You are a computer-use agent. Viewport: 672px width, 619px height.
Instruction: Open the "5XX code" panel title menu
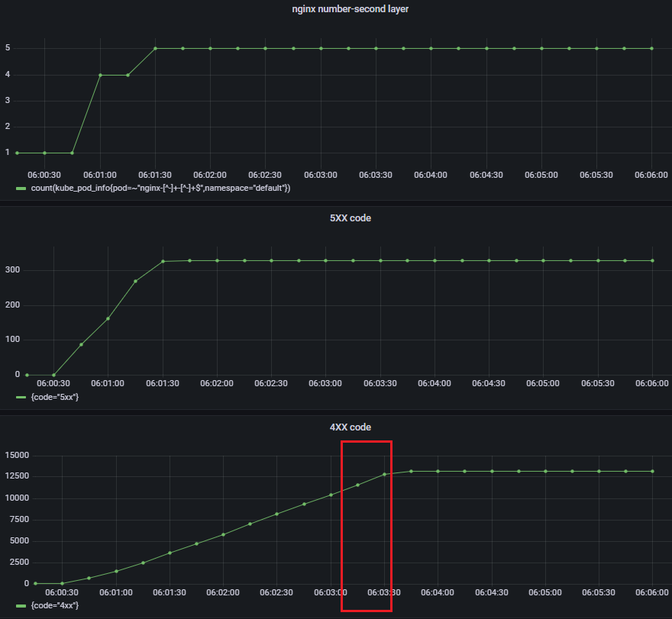click(x=336, y=218)
